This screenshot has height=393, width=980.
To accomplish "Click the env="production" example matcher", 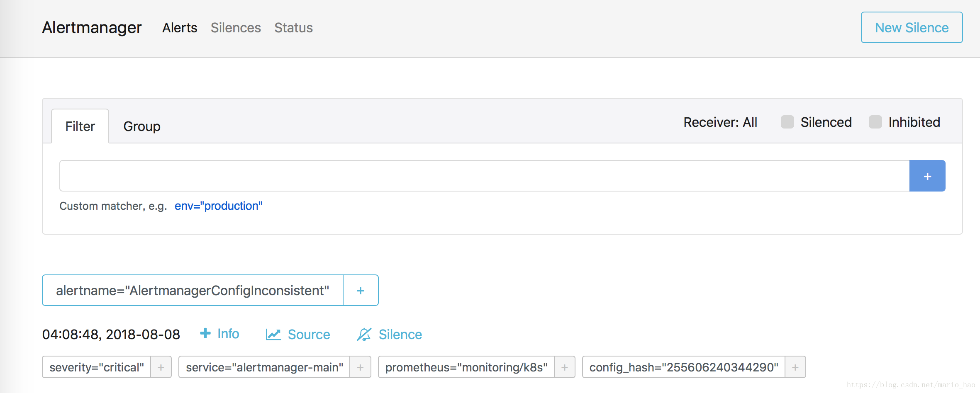I will pyautogui.click(x=218, y=206).
